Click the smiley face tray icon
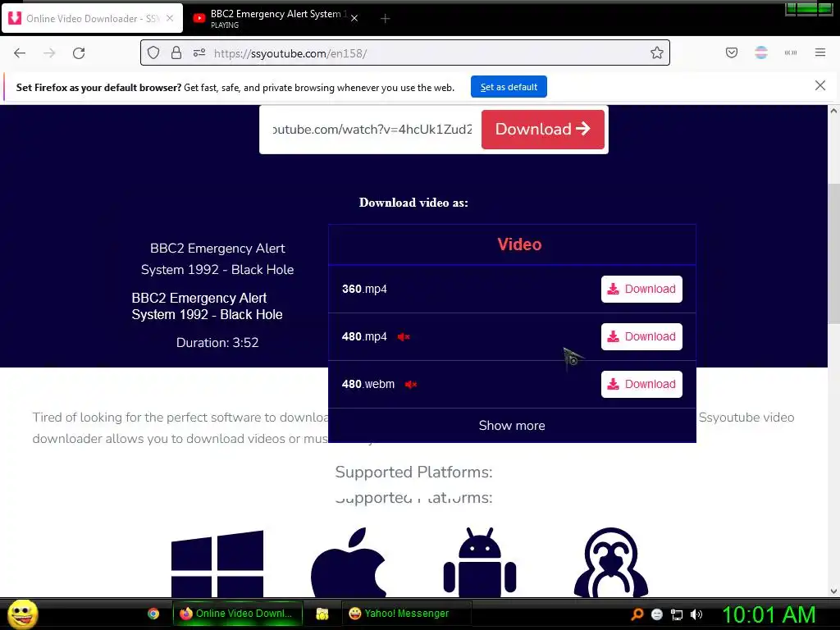840x630 pixels. click(657, 614)
